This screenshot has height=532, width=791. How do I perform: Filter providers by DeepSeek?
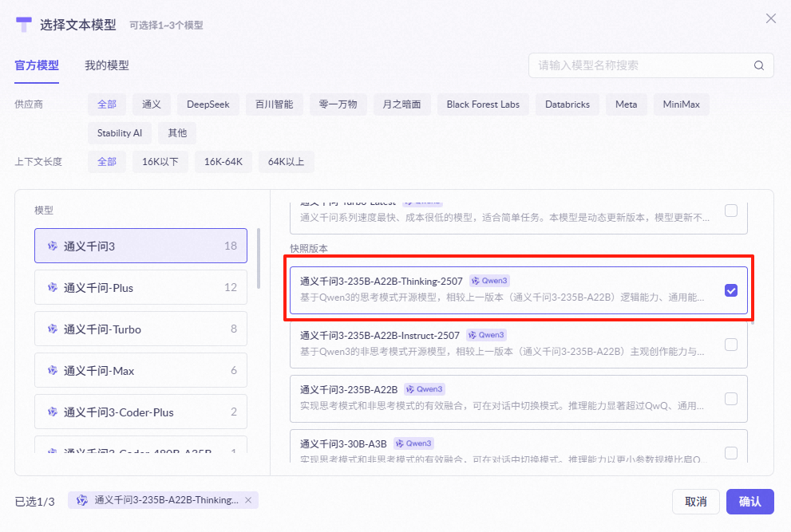coord(208,104)
